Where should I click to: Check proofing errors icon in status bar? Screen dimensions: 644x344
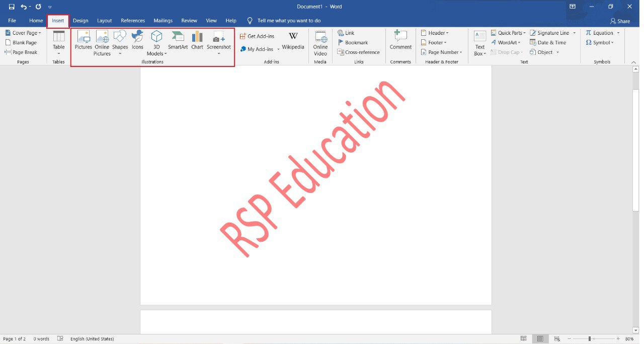pos(60,339)
